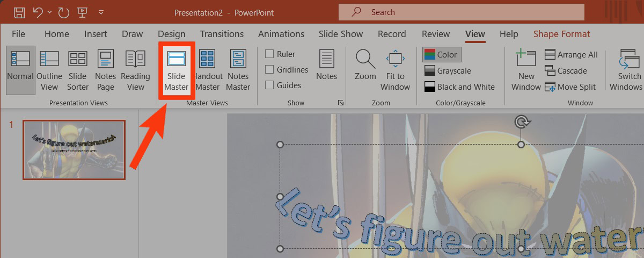Undo the last action

(37, 12)
